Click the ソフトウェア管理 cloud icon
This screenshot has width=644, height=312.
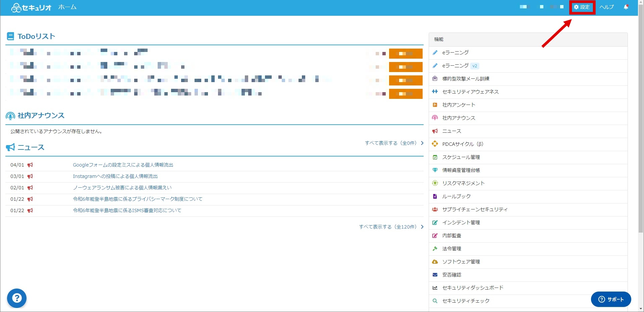coord(435,262)
